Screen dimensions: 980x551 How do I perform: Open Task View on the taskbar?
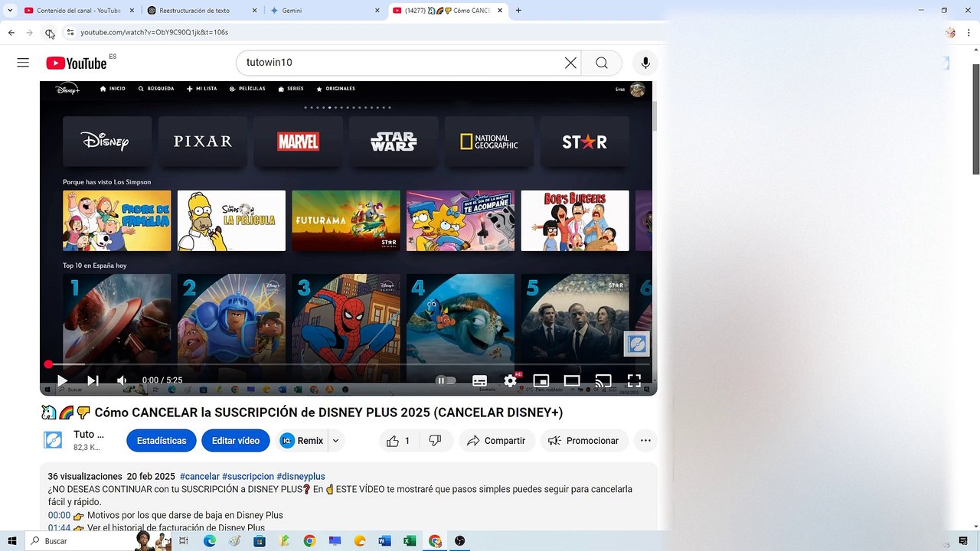click(184, 541)
